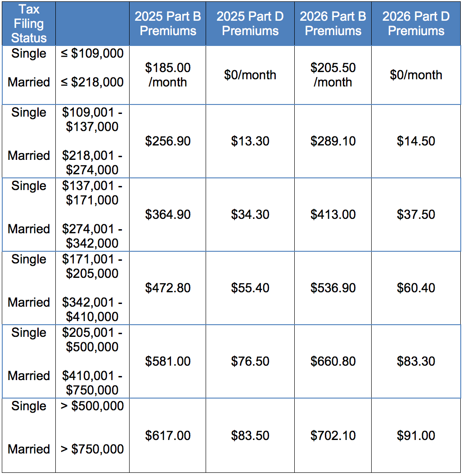Click the 2026 Part D Premiums header
This screenshot has width=463, height=476.
coord(416,23)
